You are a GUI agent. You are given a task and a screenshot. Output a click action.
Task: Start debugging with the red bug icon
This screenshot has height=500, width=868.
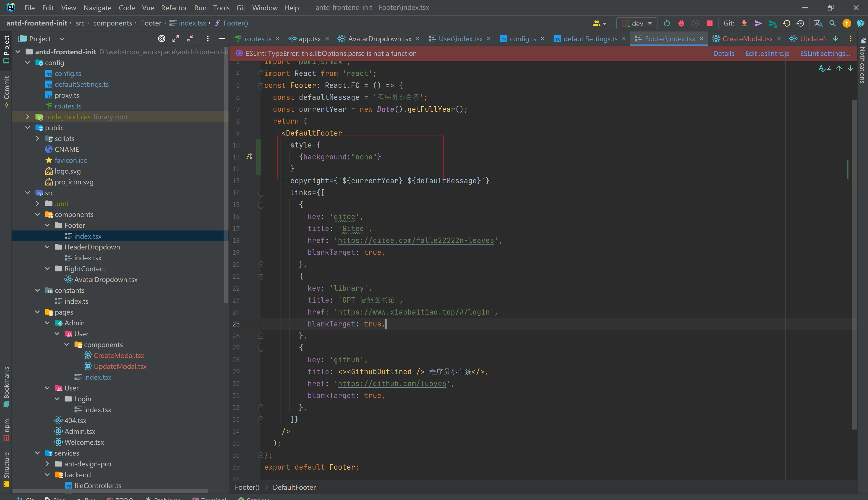pos(681,23)
